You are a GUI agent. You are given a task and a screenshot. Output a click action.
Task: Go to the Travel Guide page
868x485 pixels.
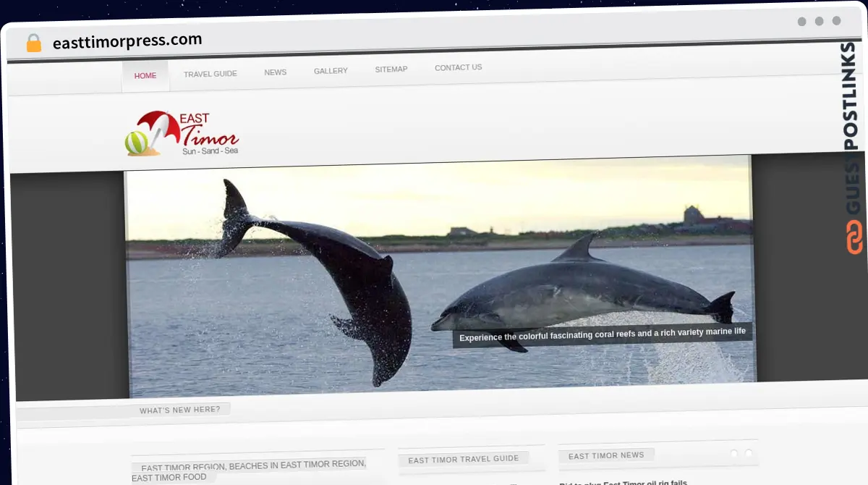210,74
